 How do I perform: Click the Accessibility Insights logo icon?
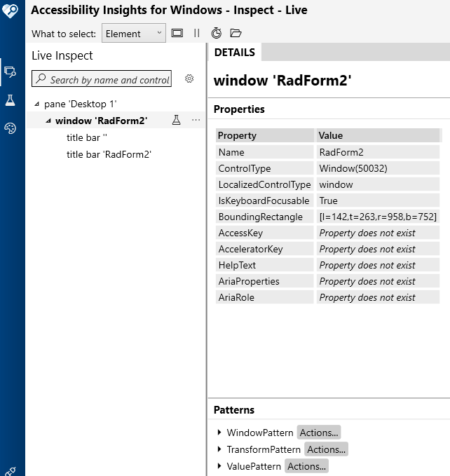[10, 10]
